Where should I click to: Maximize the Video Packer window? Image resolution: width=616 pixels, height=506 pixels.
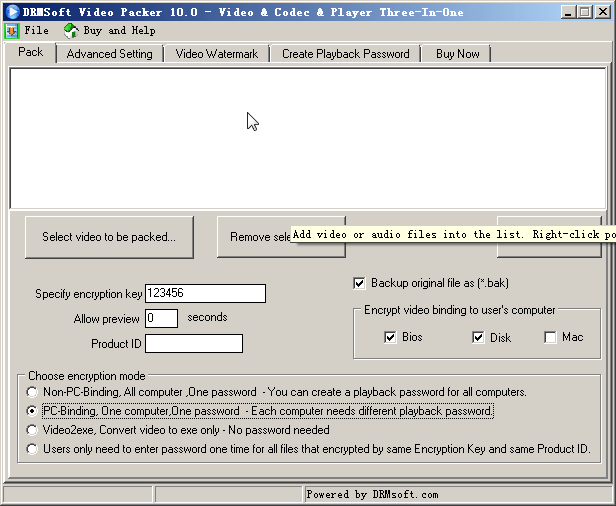[x=585, y=12]
